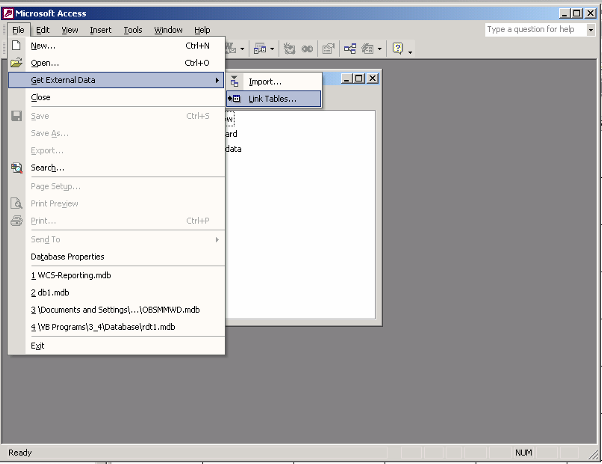Select Get External Data menu entry

[x=116, y=80]
